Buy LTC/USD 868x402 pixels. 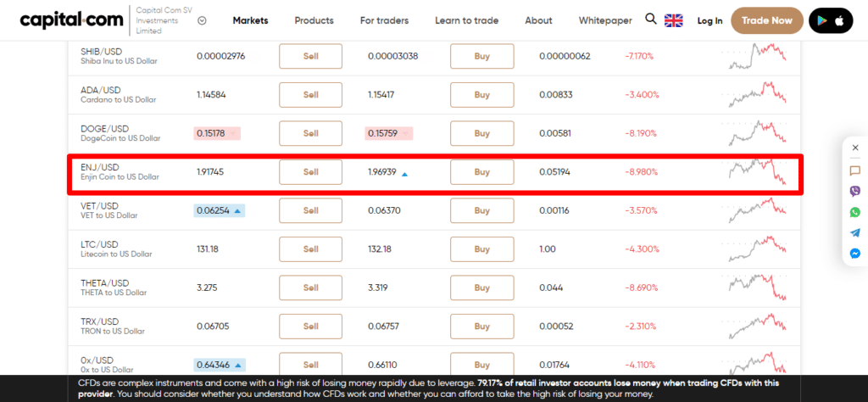coord(482,249)
